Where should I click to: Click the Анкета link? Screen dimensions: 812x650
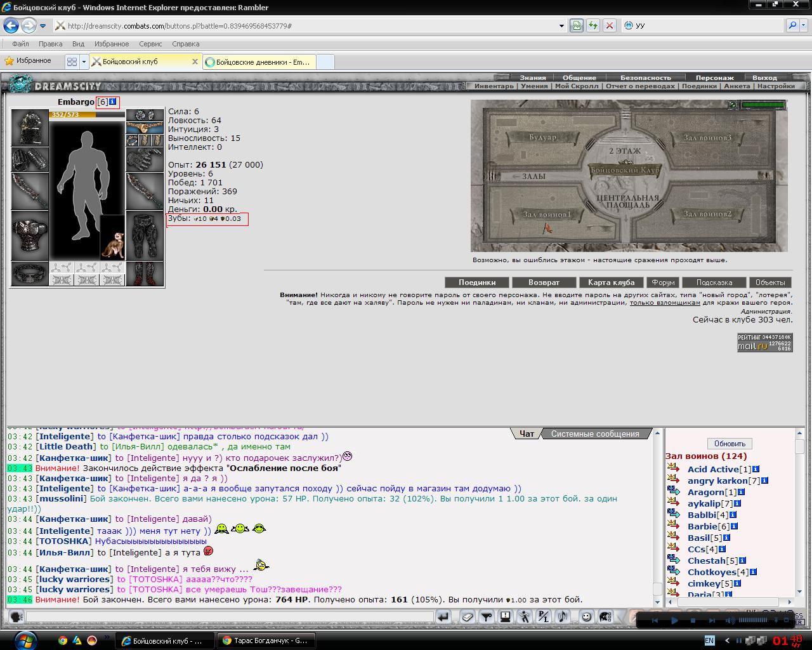(x=737, y=86)
